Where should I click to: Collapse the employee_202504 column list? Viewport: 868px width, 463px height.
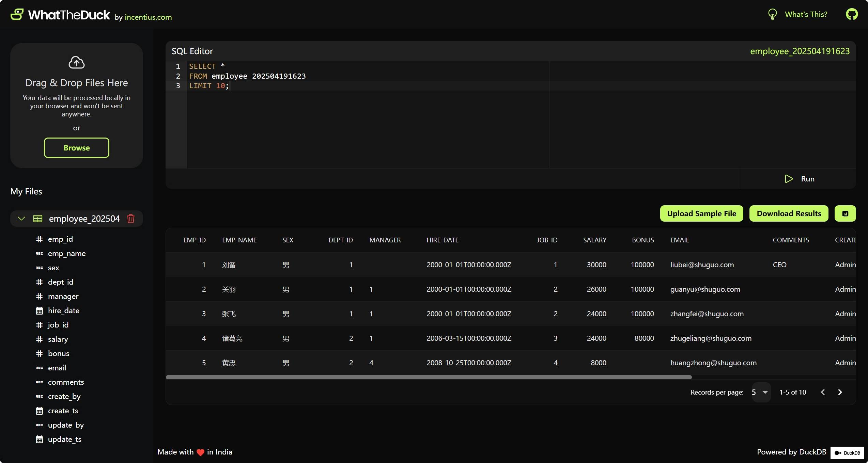pos(21,219)
